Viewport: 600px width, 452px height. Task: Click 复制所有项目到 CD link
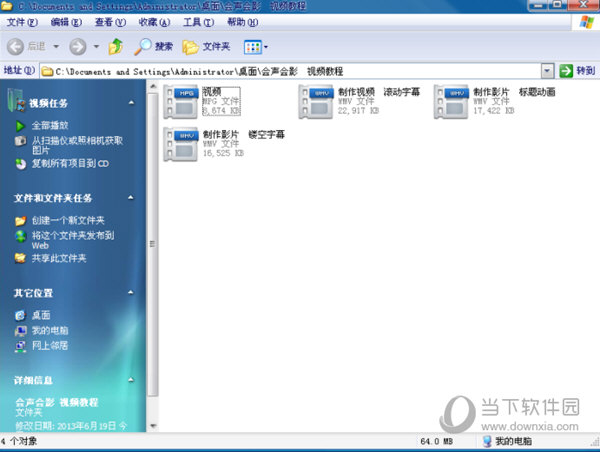(x=70, y=163)
